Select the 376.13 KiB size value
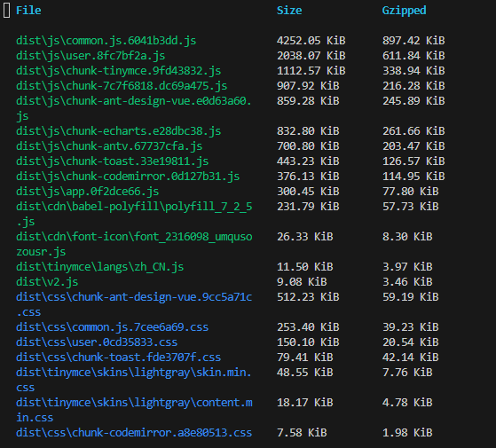 coord(308,177)
